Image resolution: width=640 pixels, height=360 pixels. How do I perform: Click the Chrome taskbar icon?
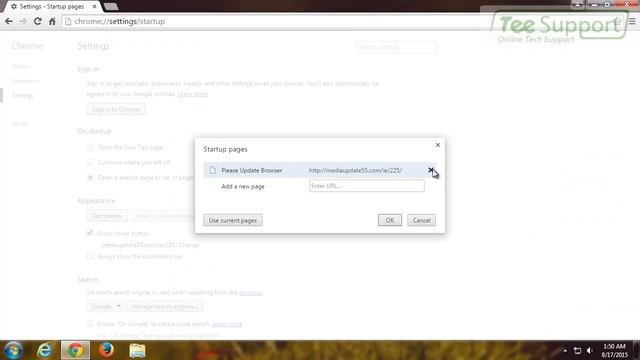(x=75, y=350)
